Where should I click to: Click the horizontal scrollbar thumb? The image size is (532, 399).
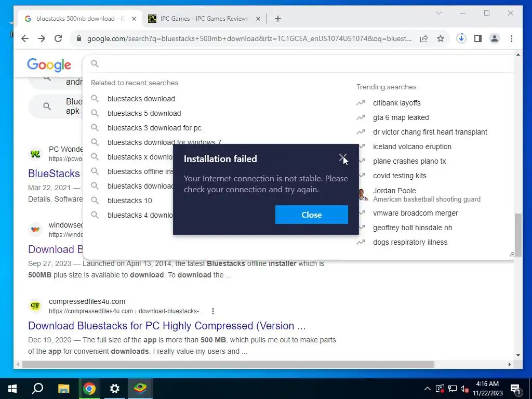tap(228, 364)
